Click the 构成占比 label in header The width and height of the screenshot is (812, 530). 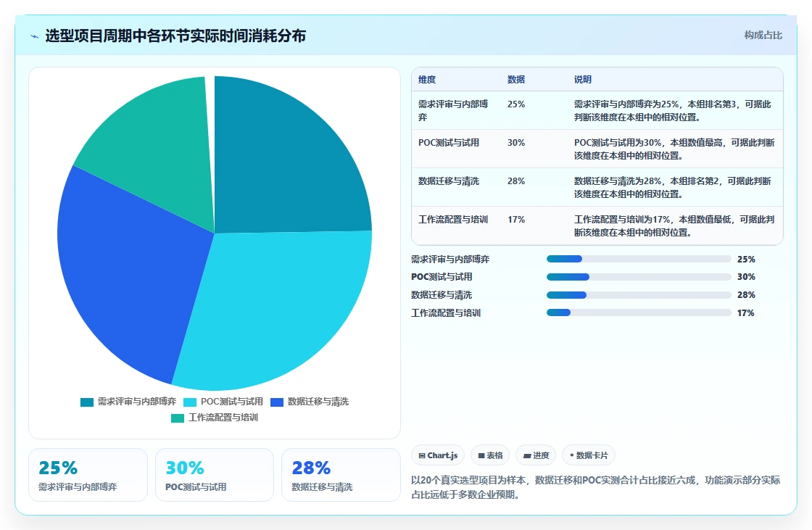pos(763,36)
